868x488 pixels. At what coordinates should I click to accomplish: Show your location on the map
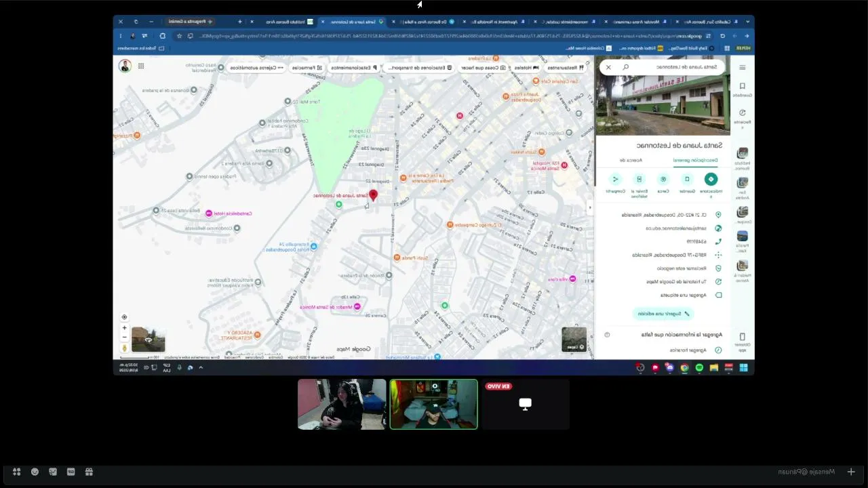coord(124,317)
